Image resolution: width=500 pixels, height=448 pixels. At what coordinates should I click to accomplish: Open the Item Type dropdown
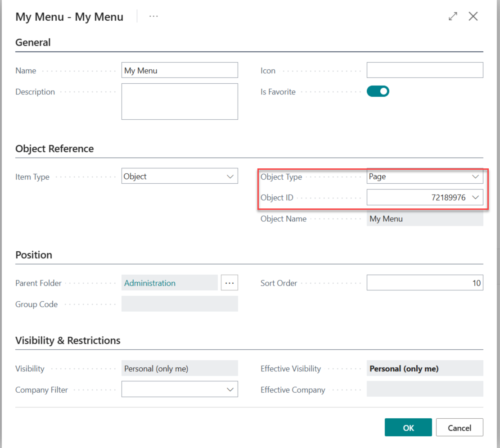click(x=180, y=176)
